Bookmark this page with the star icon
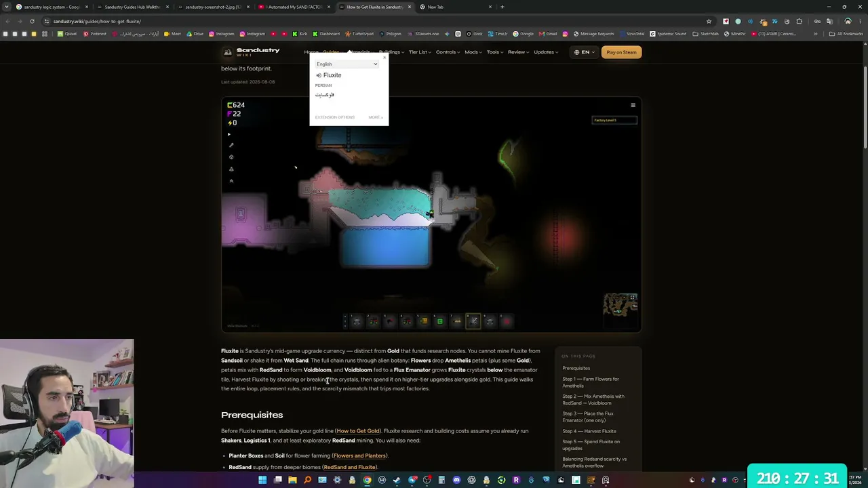This screenshot has height=488, width=868. point(709,21)
